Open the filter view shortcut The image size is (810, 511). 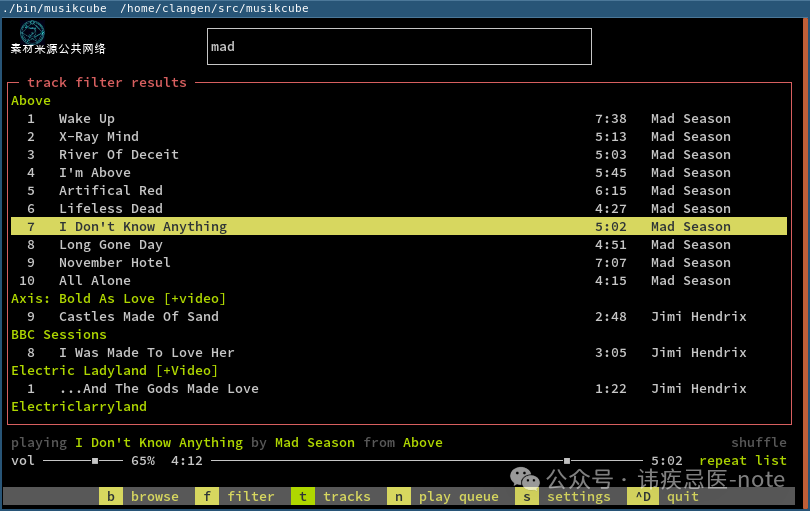pyautogui.click(x=235, y=497)
